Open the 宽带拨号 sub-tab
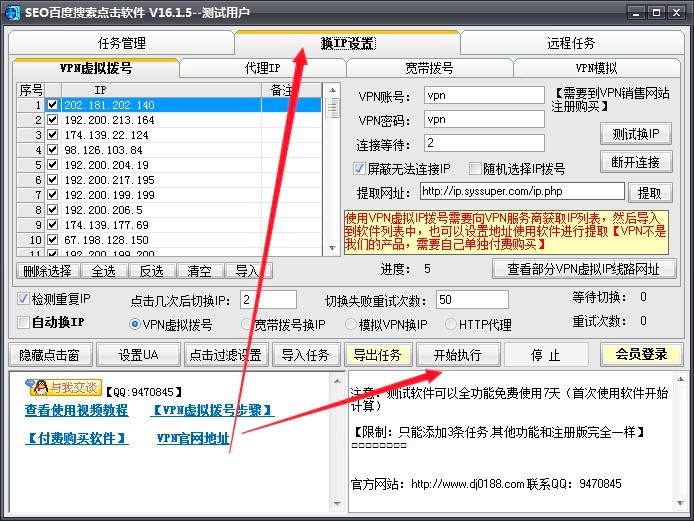694x521 pixels. point(428,68)
